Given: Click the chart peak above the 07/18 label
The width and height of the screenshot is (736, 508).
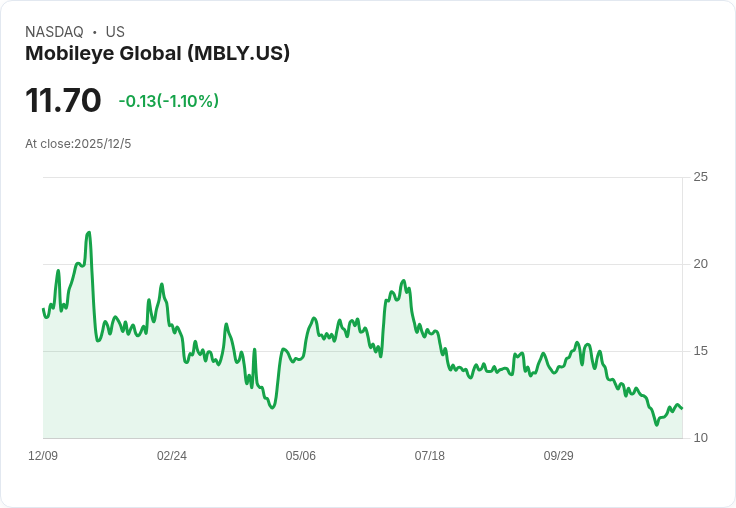Looking at the screenshot, I should point(403,281).
